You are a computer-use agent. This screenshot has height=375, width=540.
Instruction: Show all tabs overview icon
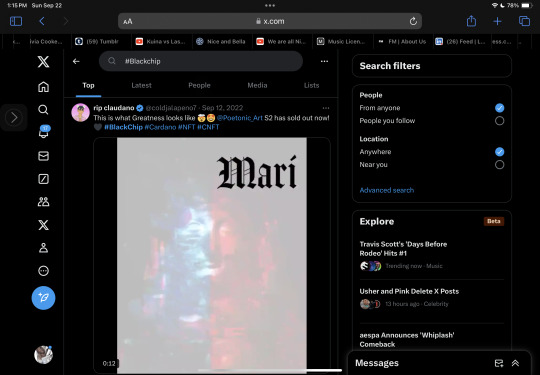click(x=524, y=21)
